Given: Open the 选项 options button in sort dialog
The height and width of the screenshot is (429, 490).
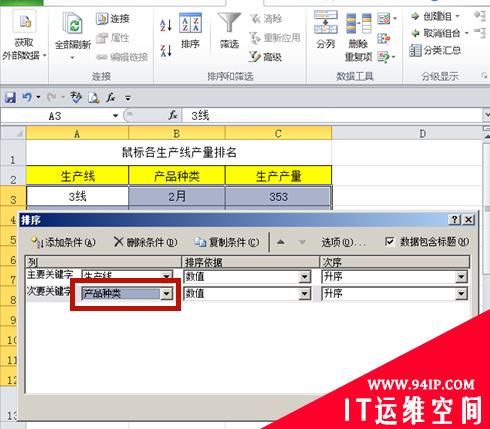Looking at the screenshot, I should (x=343, y=242).
